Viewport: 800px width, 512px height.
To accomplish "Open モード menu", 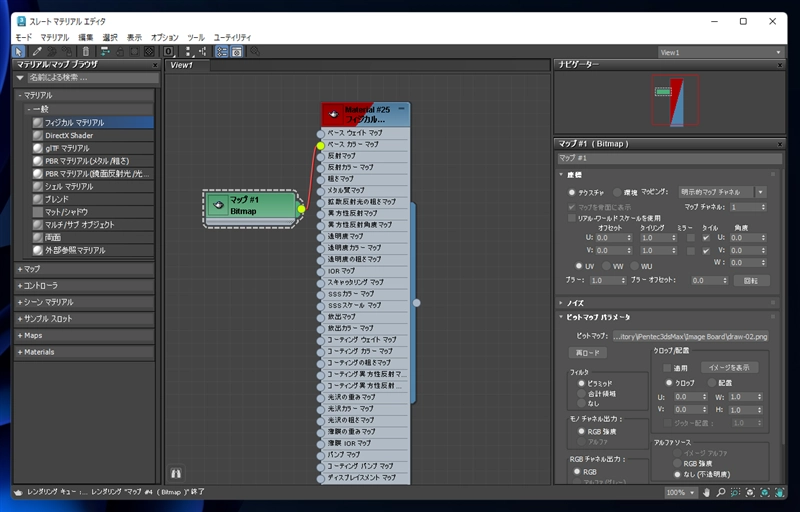I will tap(23, 37).
